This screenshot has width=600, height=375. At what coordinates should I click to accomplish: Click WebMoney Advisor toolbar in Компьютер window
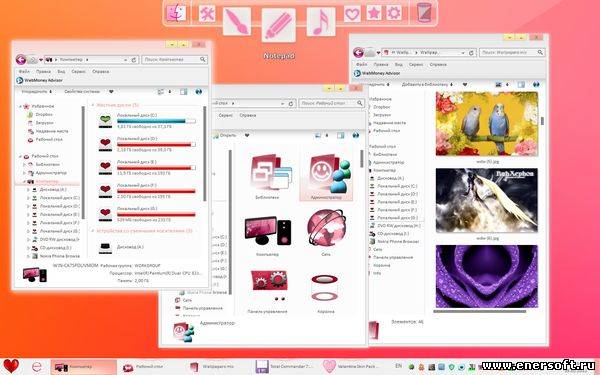[x=39, y=80]
